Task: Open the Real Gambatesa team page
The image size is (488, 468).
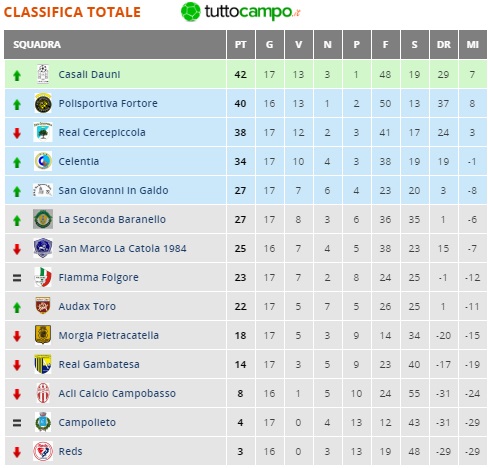Action: pyautogui.click(x=99, y=364)
